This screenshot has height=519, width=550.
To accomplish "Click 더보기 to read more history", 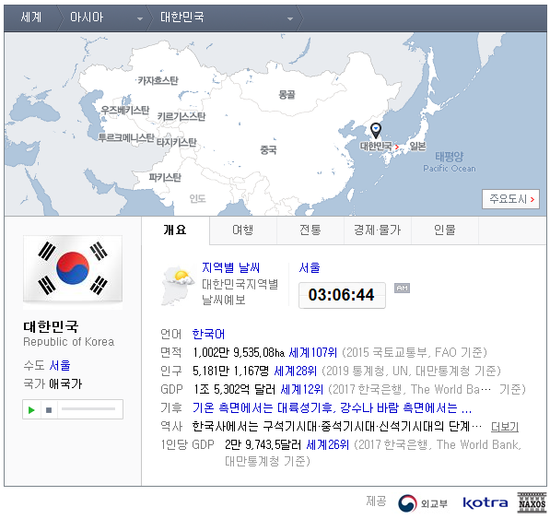I will pos(505,426).
